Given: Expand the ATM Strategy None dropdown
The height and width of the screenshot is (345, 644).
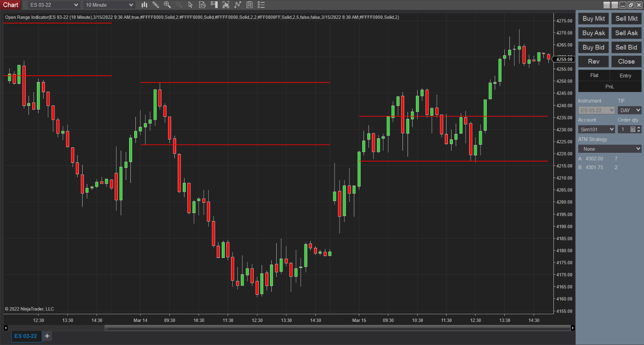Looking at the screenshot, I should [x=610, y=149].
